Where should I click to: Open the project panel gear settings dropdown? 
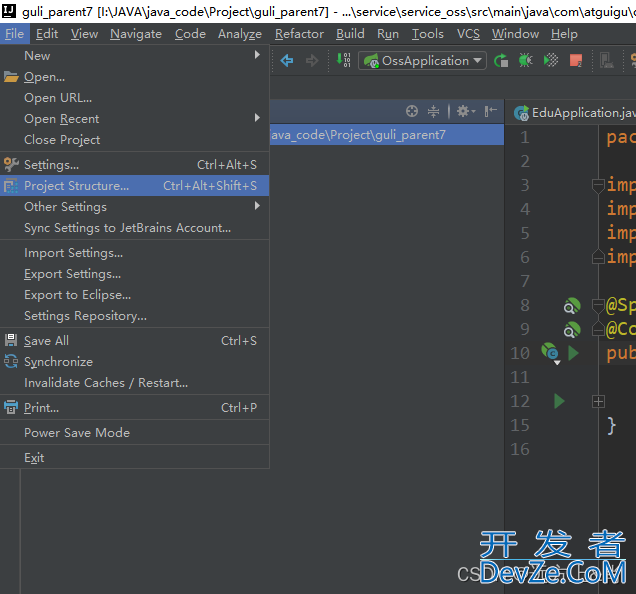pos(466,111)
